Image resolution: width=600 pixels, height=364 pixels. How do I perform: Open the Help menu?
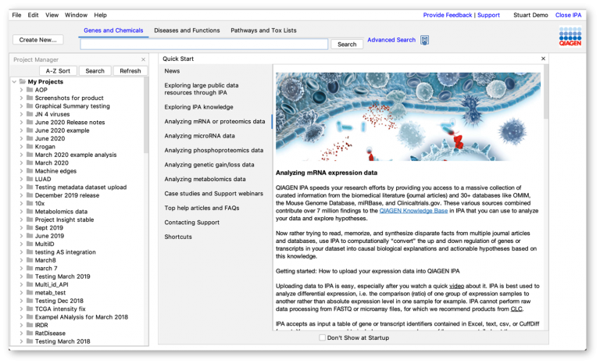click(100, 15)
